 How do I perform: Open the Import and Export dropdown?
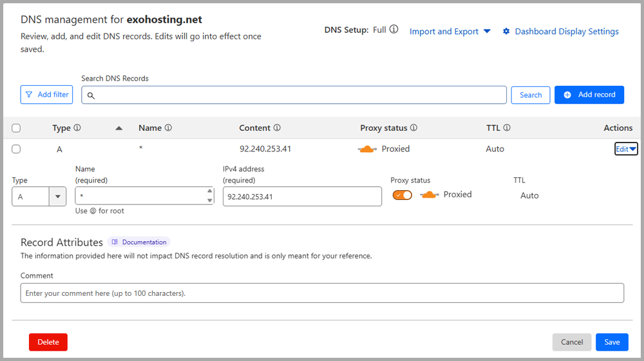click(450, 31)
